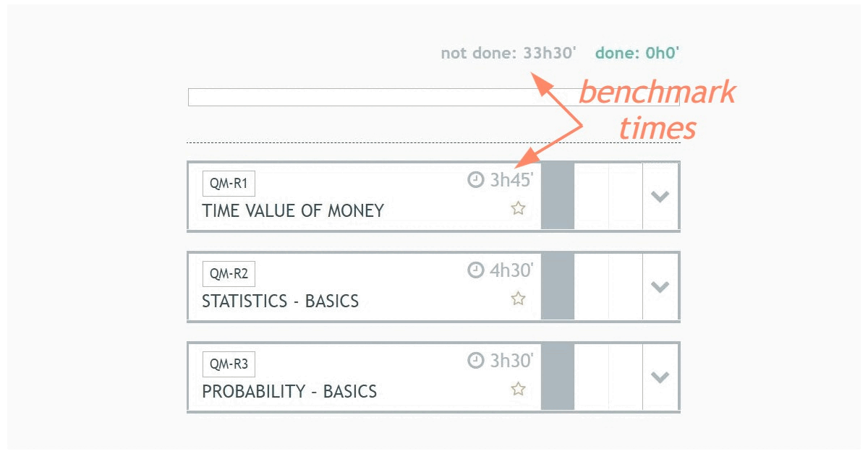This screenshot has height=454, width=868.
Task: Click gray progress block for QM-R3
Action: [558, 377]
